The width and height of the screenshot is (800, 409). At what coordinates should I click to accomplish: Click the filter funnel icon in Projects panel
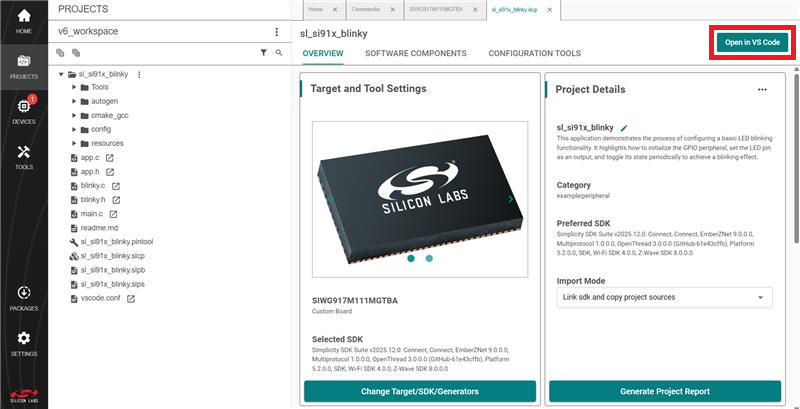[x=263, y=53]
